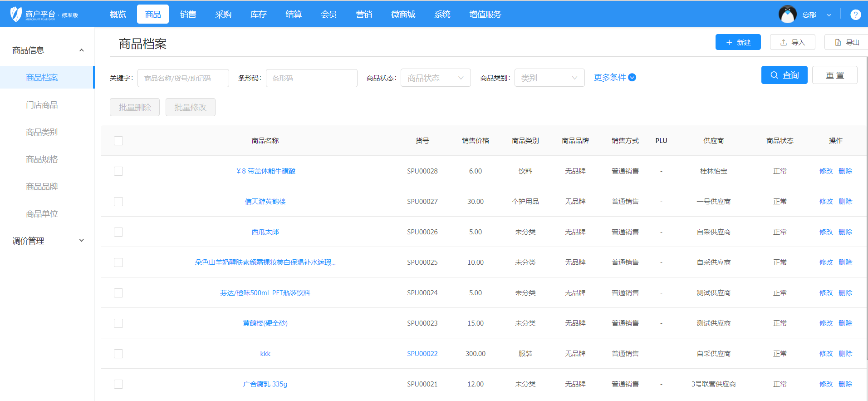Image resolution: width=868 pixels, height=401 pixels.
Task: Click the help question mark icon
Action: click(855, 15)
